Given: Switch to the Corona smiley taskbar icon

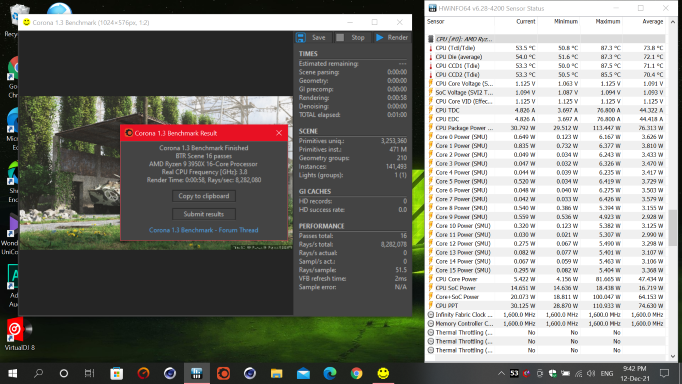Looking at the screenshot, I should click(x=383, y=373).
